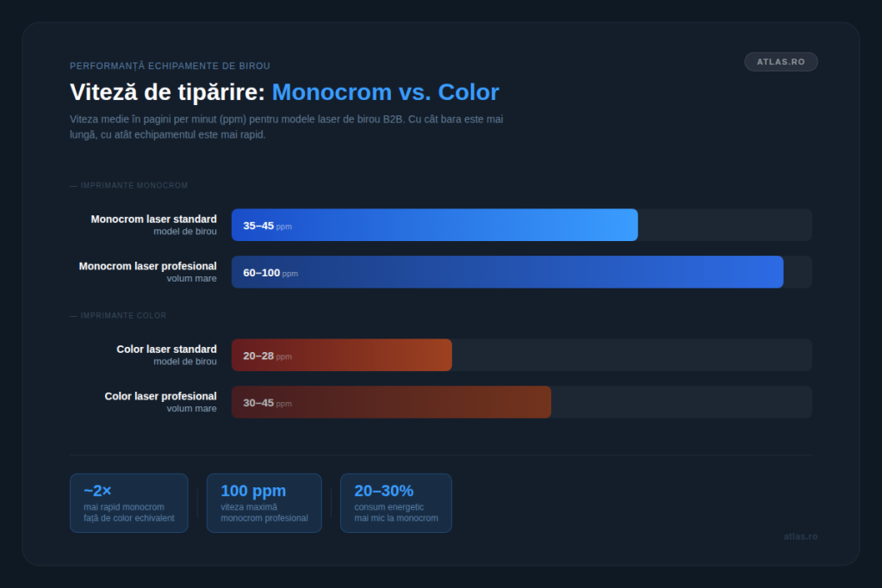Click the "Monocrom vs. Color" blue title text
This screenshot has height=588, width=882.
[385, 92]
